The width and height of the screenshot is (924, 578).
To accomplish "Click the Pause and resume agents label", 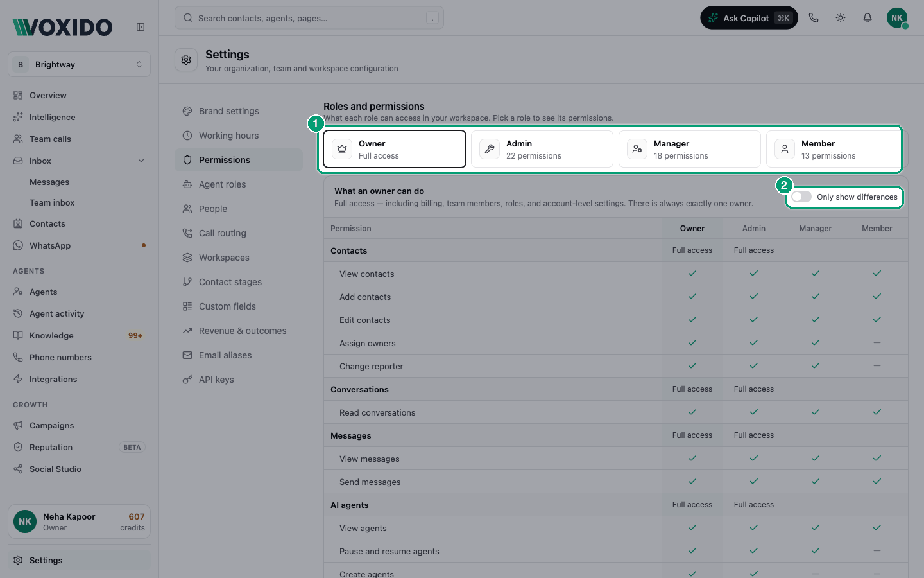I will (x=389, y=551).
